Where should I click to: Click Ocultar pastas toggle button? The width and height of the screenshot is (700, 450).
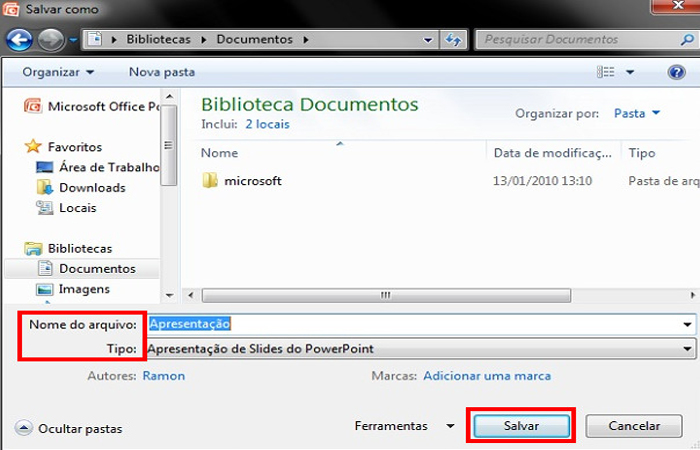point(68,429)
